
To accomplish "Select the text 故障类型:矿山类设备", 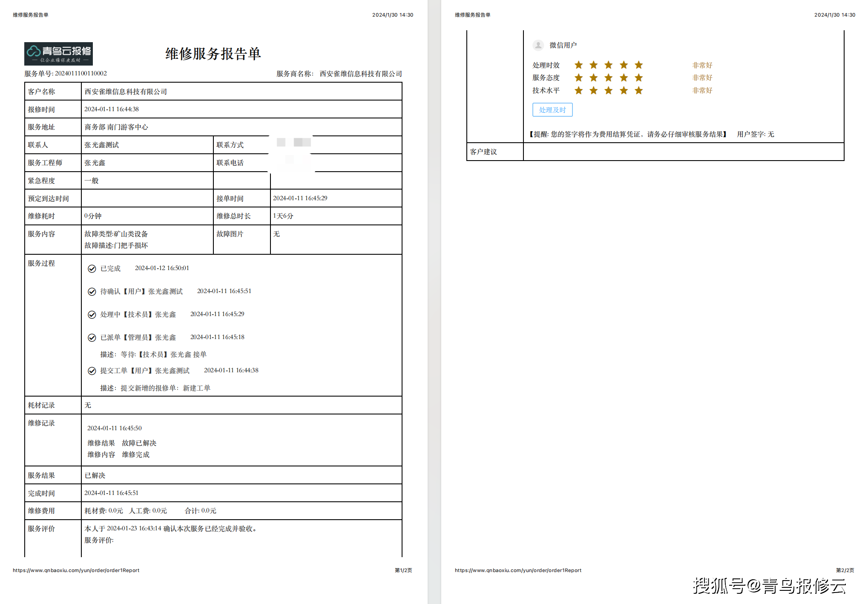I will pyautogui.click(x=116, y=234).
